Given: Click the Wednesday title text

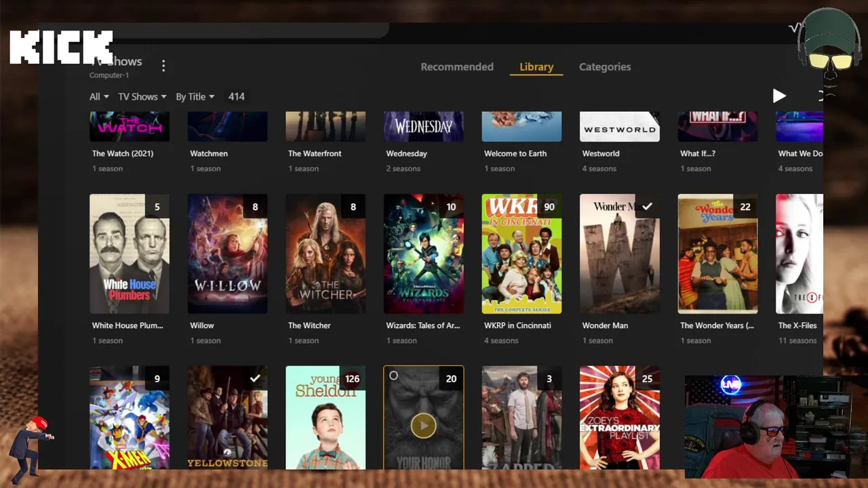Looking at the screenshot, I should click(x=407, y=154).
